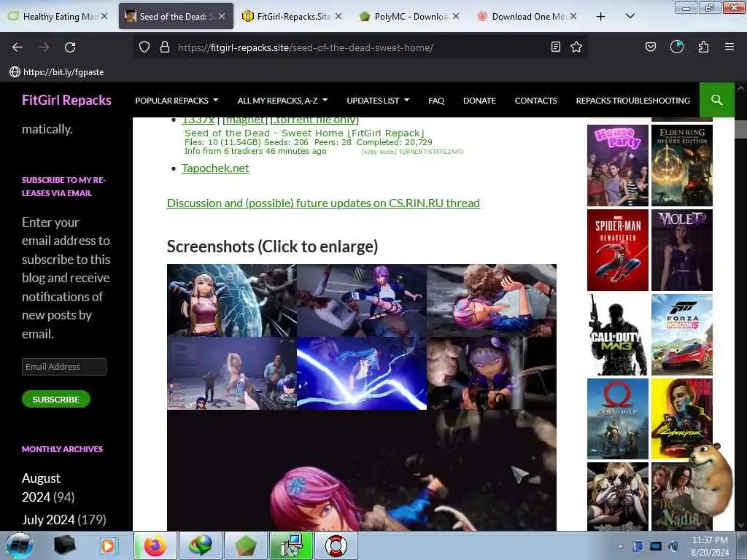
Task: Open the Violet game cover
Action: (x=682, y=250)
